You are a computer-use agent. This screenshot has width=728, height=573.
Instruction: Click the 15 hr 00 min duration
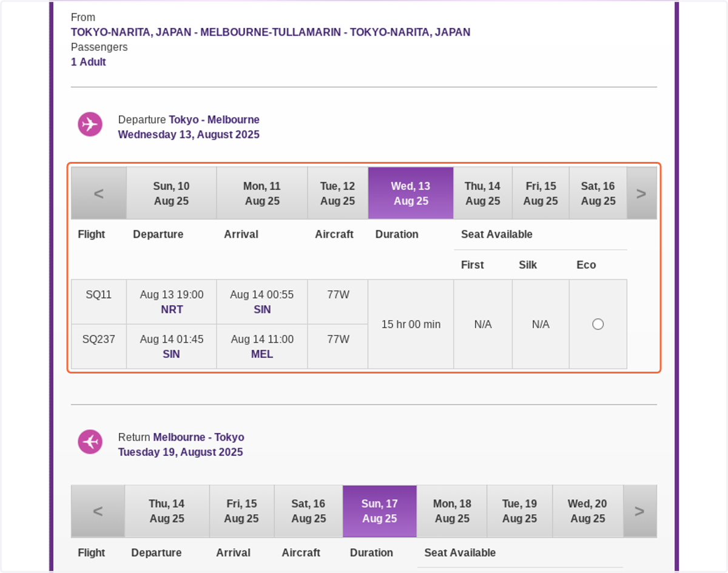[x=411, y=324]
